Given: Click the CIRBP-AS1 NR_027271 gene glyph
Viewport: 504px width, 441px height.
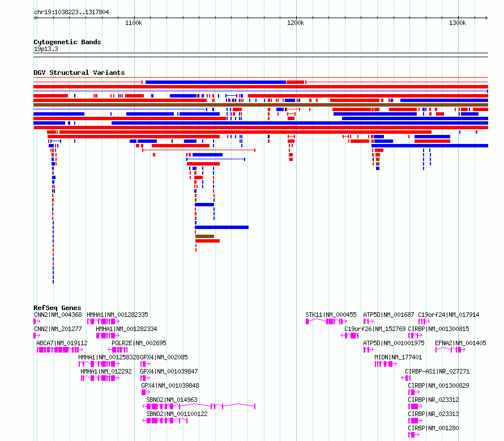Looking at the screenshot, I should (x=406, y=378).
